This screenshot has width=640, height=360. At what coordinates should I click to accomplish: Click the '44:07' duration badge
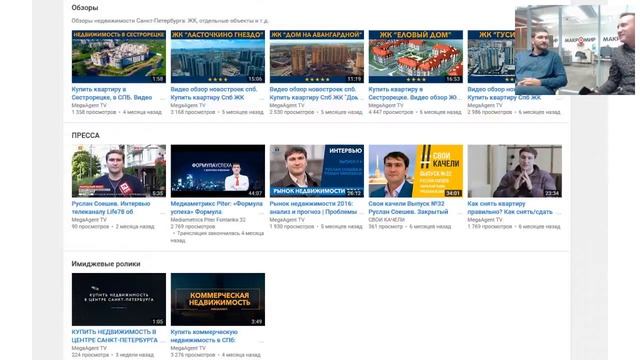coord(256,193)
